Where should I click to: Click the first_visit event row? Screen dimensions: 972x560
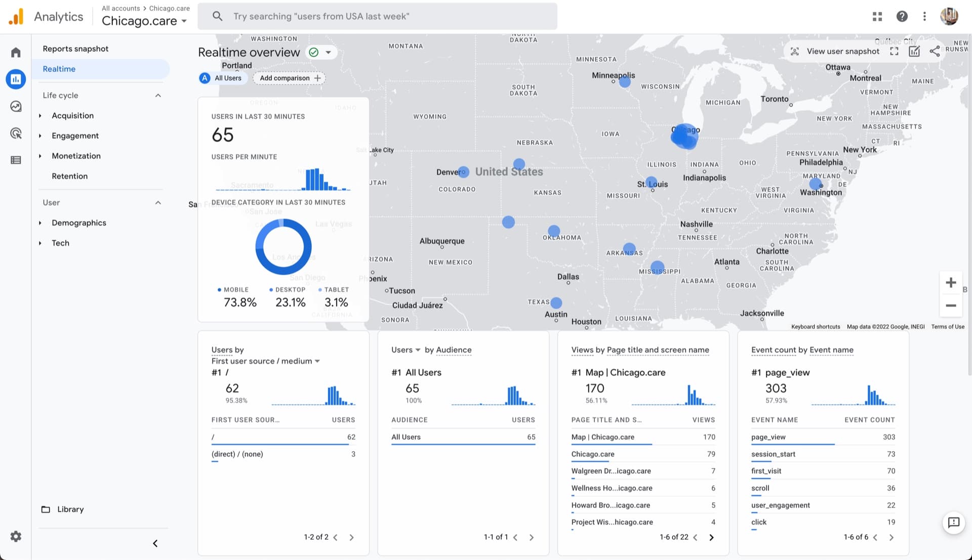pos(823,471)
